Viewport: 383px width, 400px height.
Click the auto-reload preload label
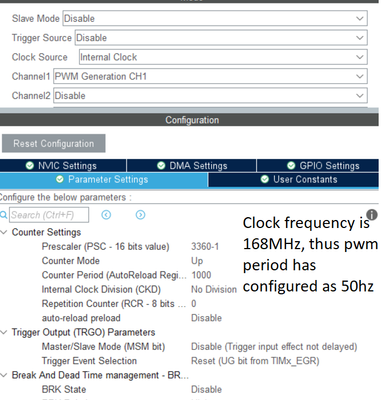(81, 318)
